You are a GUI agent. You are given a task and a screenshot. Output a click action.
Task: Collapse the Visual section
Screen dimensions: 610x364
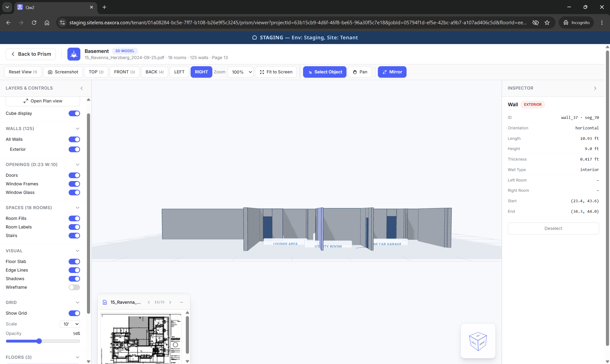coord(77,251)
